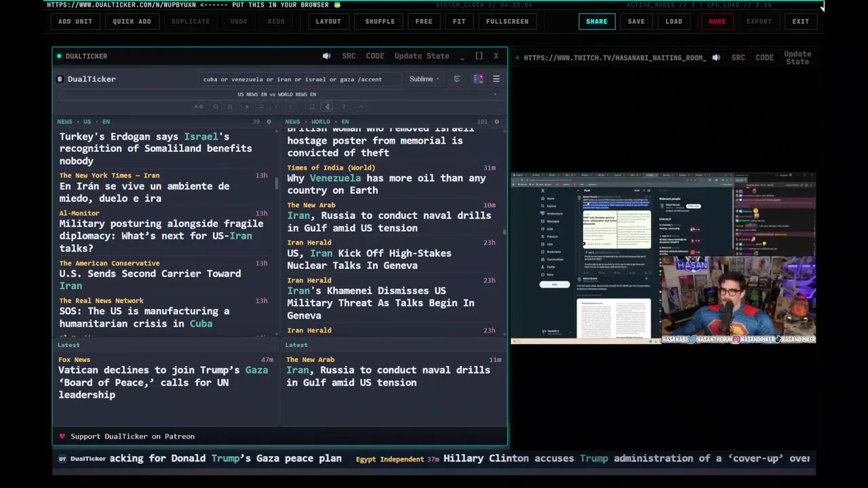Click the LOAD button
This screenshot has height=488, width=868.
tap(674, 21)
